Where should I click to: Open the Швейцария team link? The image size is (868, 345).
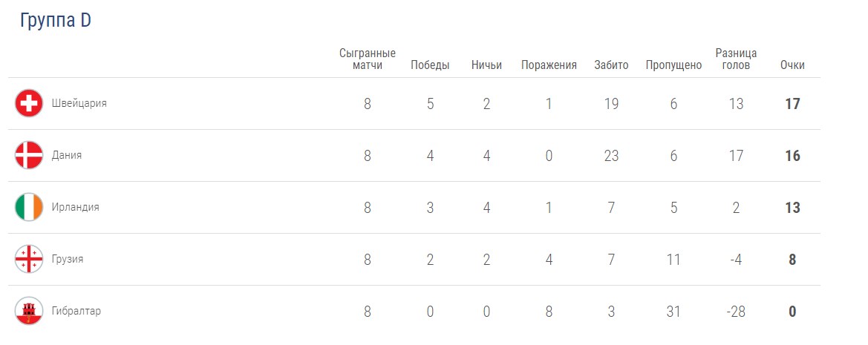[x=79, y=103]
